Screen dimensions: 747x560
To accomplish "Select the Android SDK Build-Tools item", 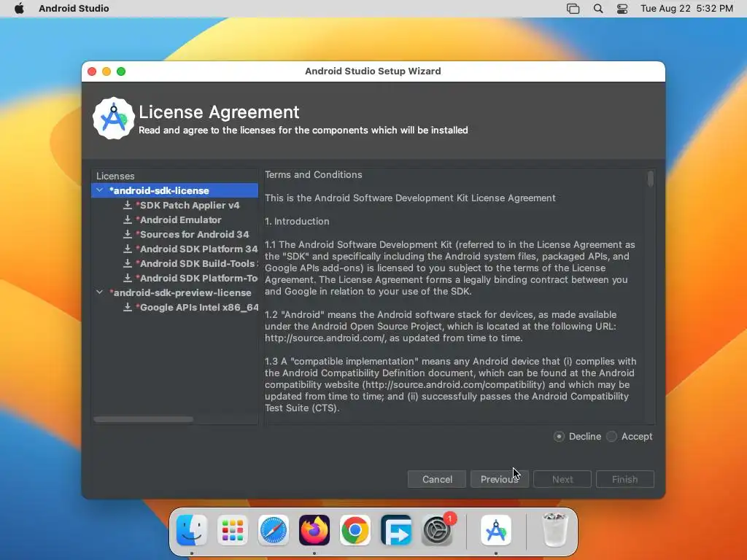I will click(x=175, y=263).
